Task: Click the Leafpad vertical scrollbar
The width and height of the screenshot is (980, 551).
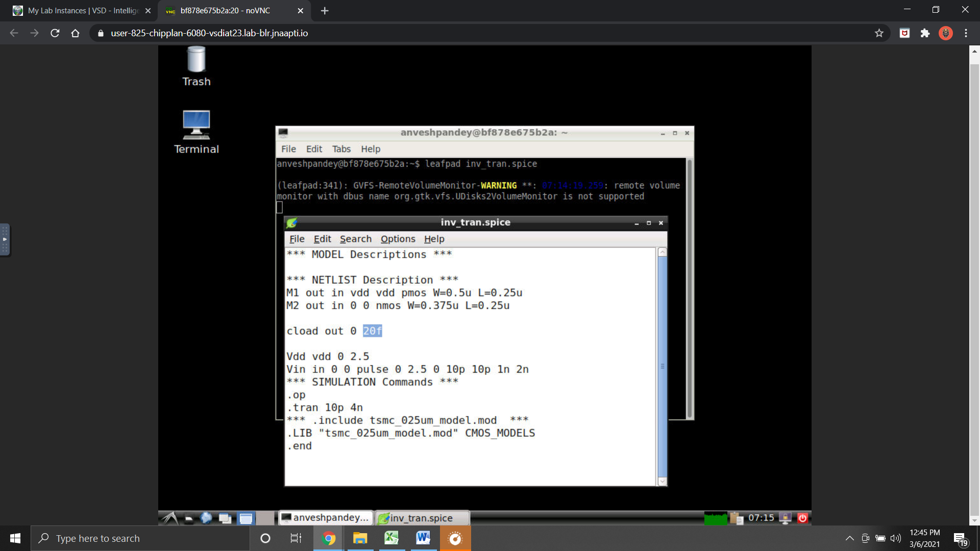Action: [x=662, y=366]
